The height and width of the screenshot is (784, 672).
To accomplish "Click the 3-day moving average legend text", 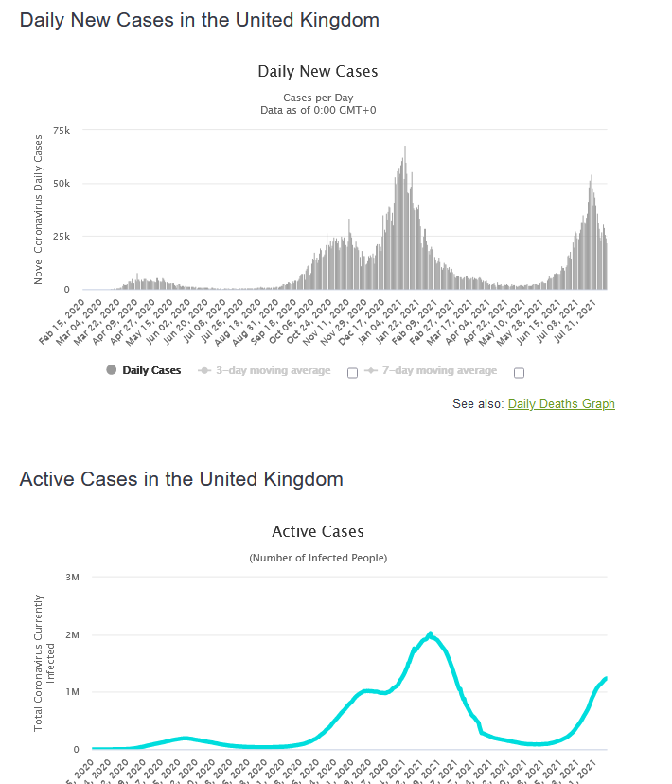I will point(275,370).
